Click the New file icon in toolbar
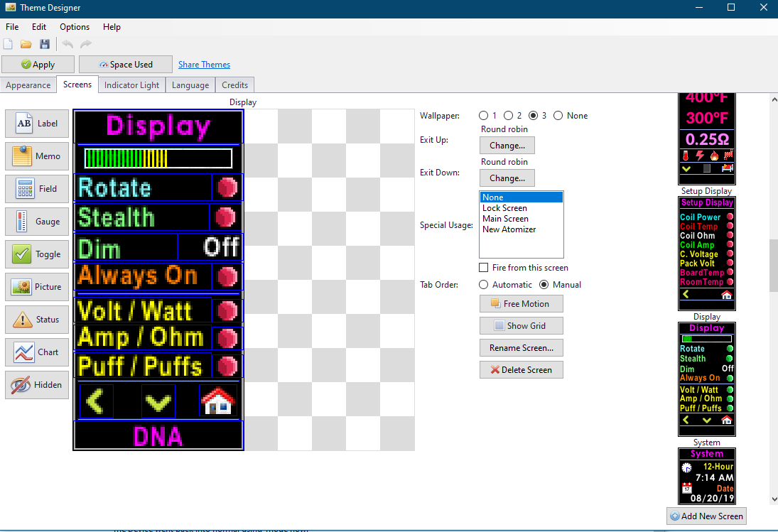Viewport: 778px width, 532px height. pyautogui.click(x=9, y=44)
